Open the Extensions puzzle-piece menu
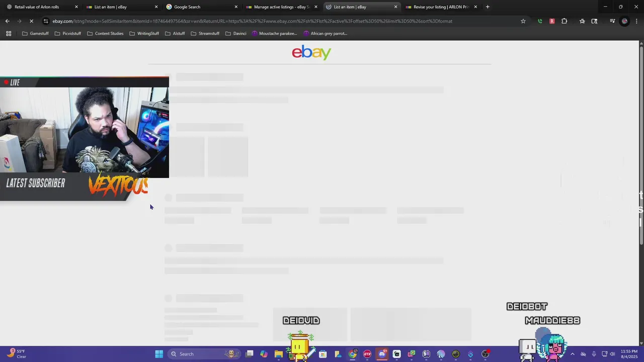644x362 pixels. (564, 21)
